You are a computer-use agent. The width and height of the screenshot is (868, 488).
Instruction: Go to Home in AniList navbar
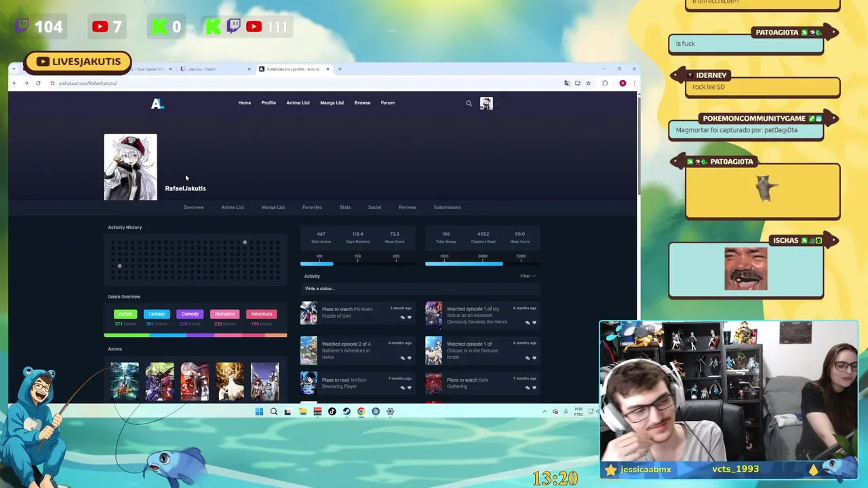click(244, 103)
